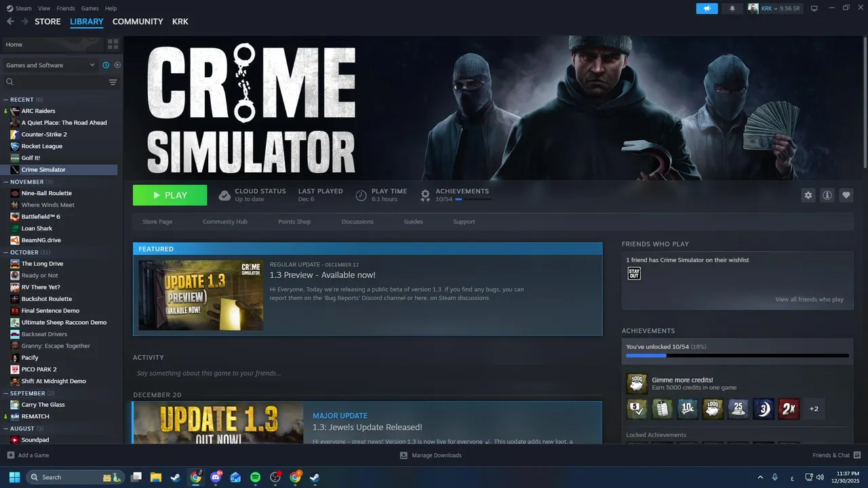Open the 25 achievement icon
This screenshot has width=868, height=488.
point(738,409)
